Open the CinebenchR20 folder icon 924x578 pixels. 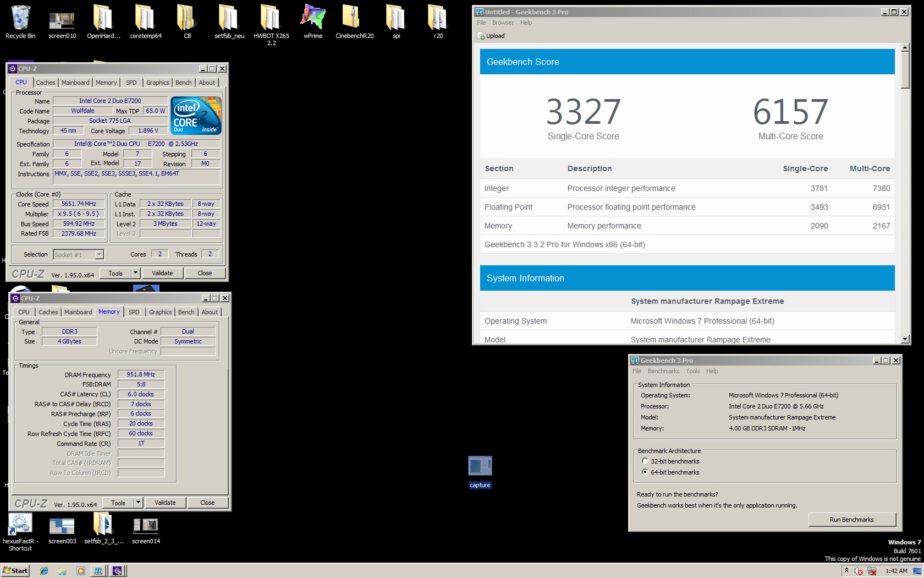tap(355, 22)
